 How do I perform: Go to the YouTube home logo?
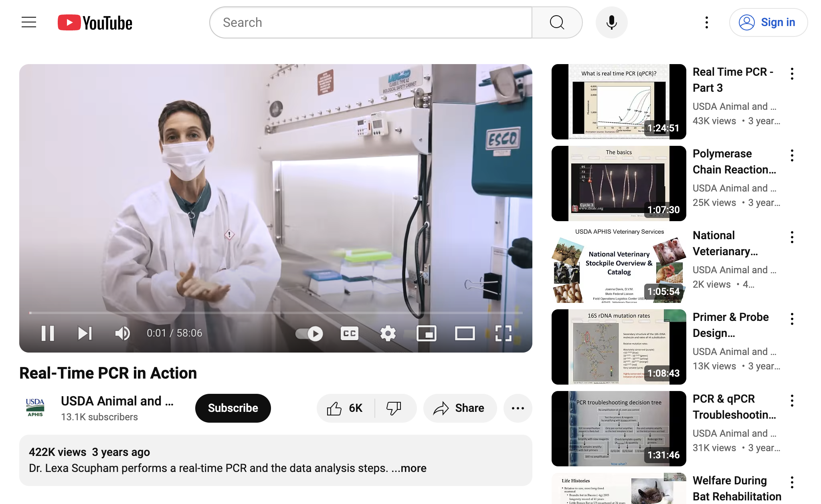pos(95,23)
